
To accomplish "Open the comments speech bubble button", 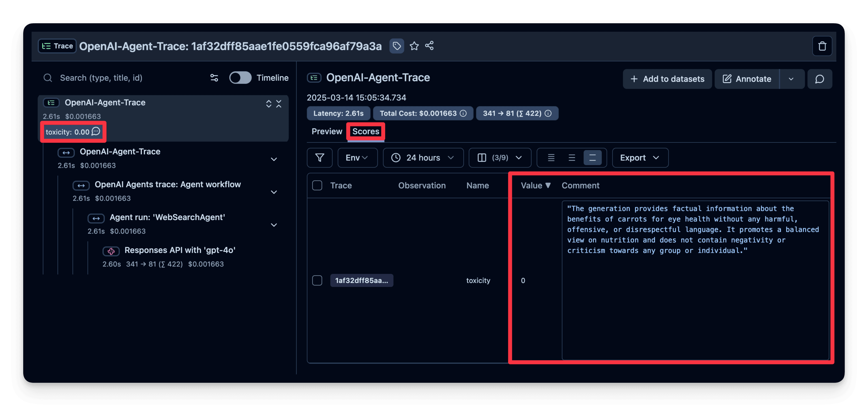I will point(820,79).
